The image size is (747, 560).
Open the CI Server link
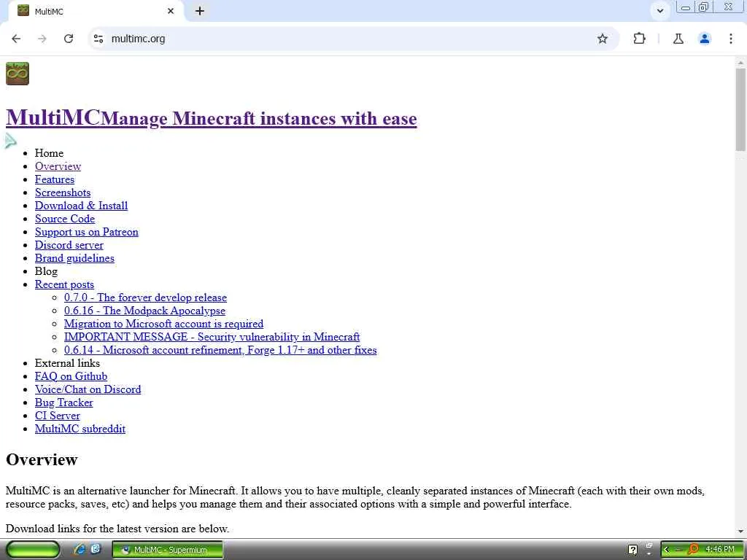[57, 415]
